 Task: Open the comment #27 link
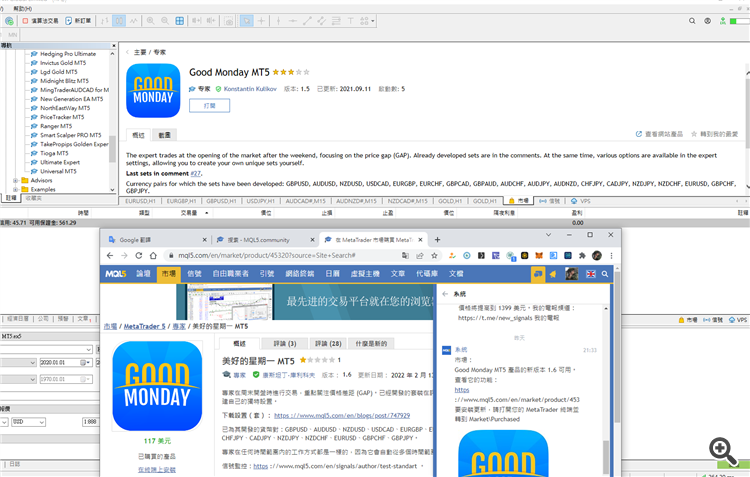pos(196,174)
